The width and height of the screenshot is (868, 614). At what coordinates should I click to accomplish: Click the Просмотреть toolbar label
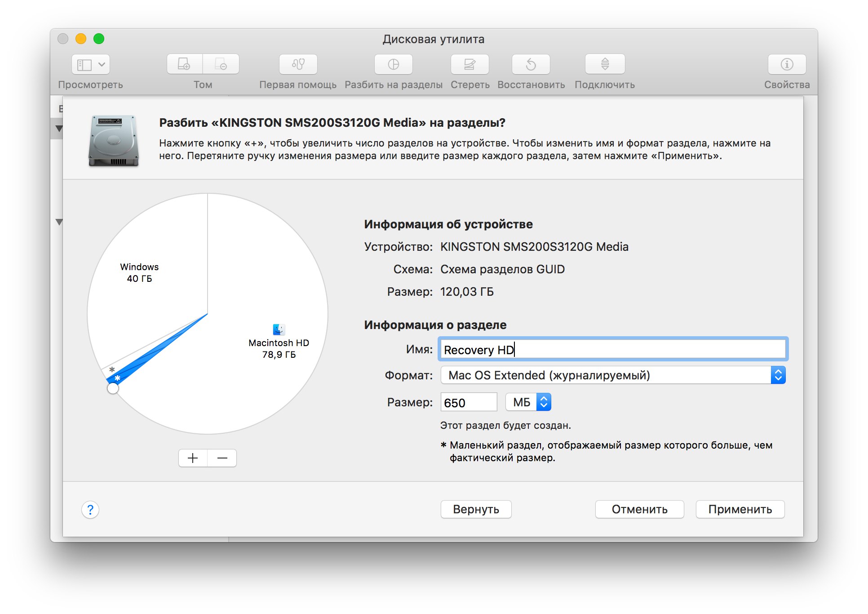pos(90,85)
